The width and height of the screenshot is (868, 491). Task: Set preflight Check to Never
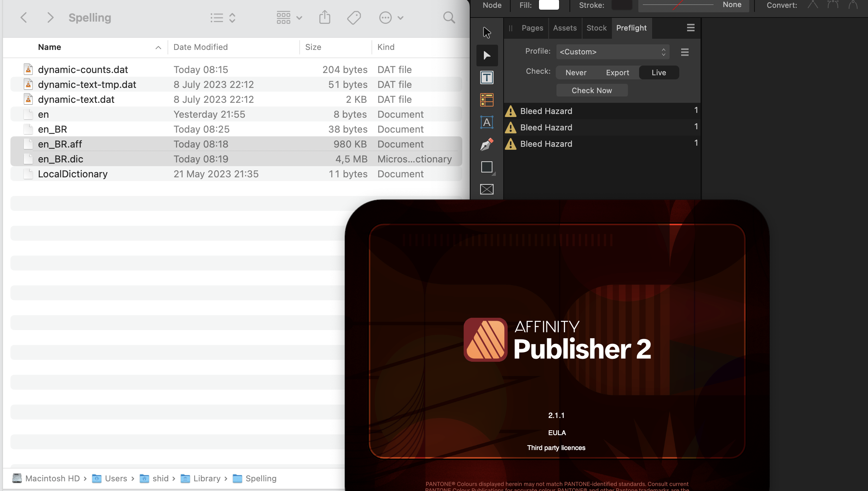click(x=576, y=73)
